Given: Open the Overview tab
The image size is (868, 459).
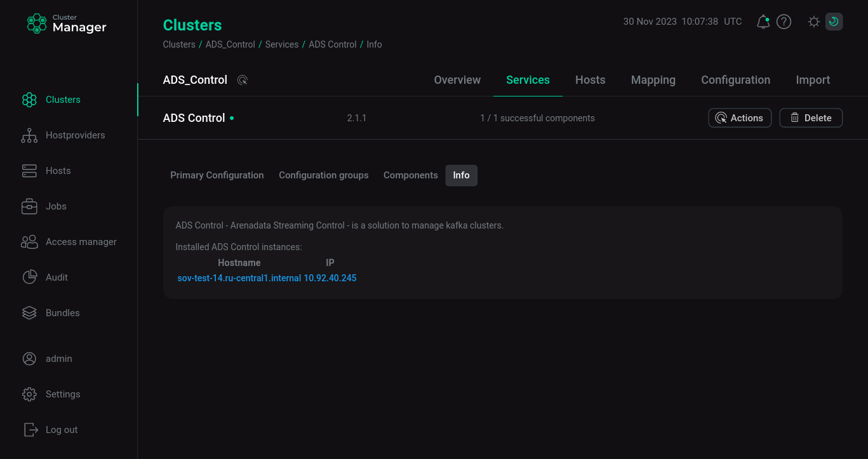Looking at the screenshot, I should pos(457,80).
